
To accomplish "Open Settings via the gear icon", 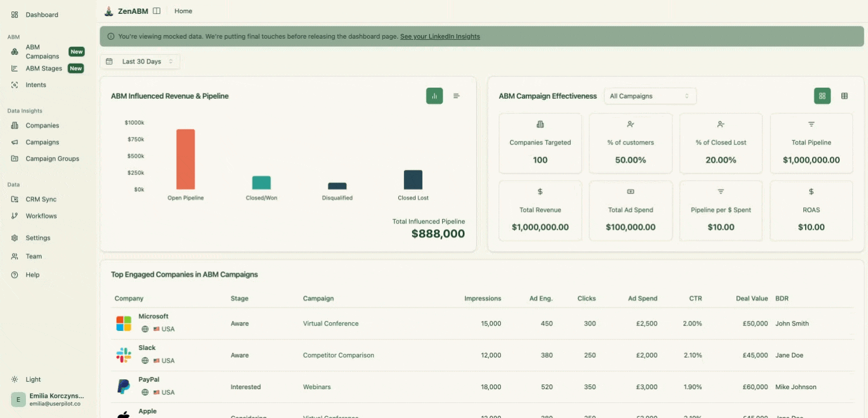I will [14, 238].
